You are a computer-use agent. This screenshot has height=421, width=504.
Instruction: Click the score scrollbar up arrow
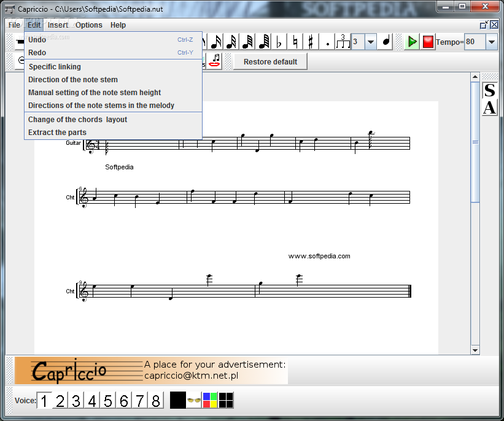pos(475,77)
